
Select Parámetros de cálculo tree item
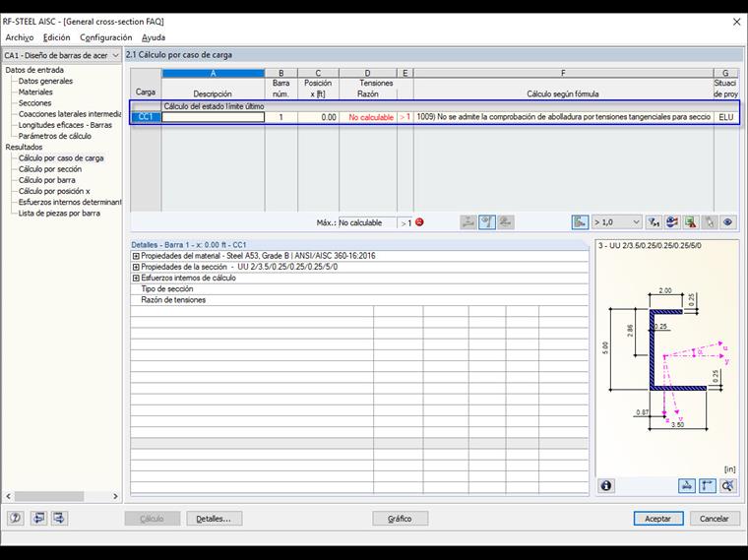point(54,136)
